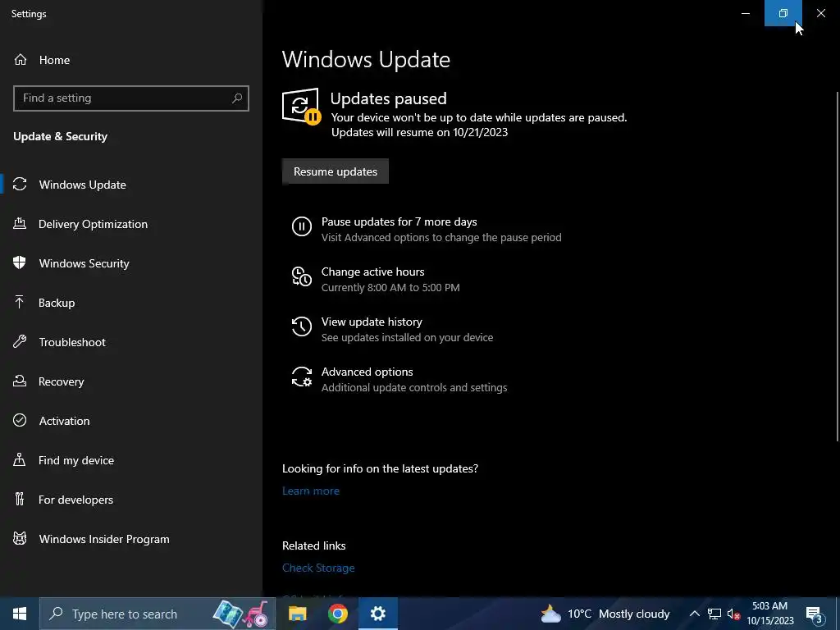
Task: Click the Windows Update sync arrows icon in sidebar
Action: (20, 185)
